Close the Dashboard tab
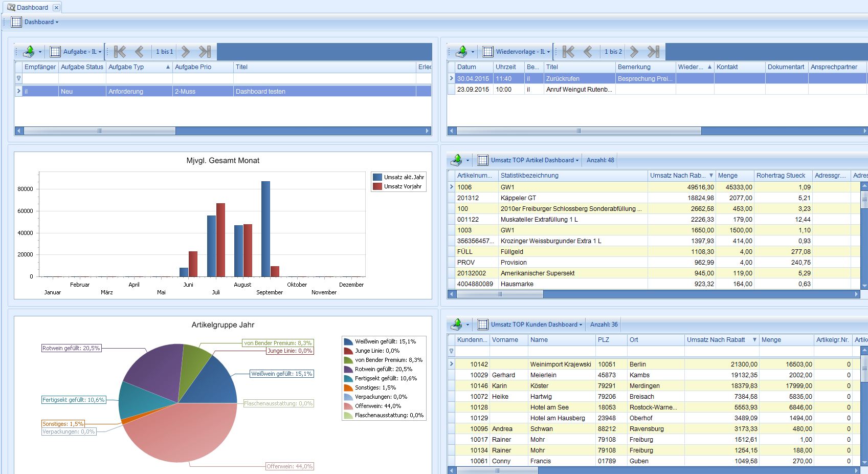Image resolution: width=868 pixels, height=474 pixels. 57,8
